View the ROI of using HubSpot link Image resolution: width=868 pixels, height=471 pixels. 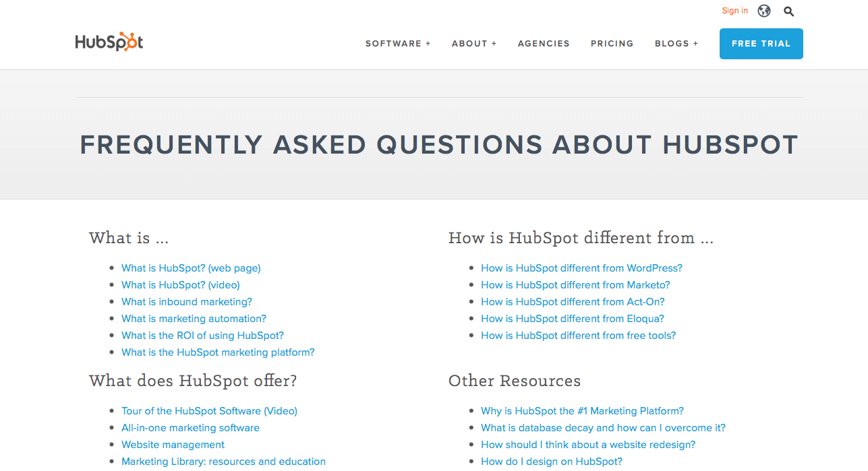202,336
